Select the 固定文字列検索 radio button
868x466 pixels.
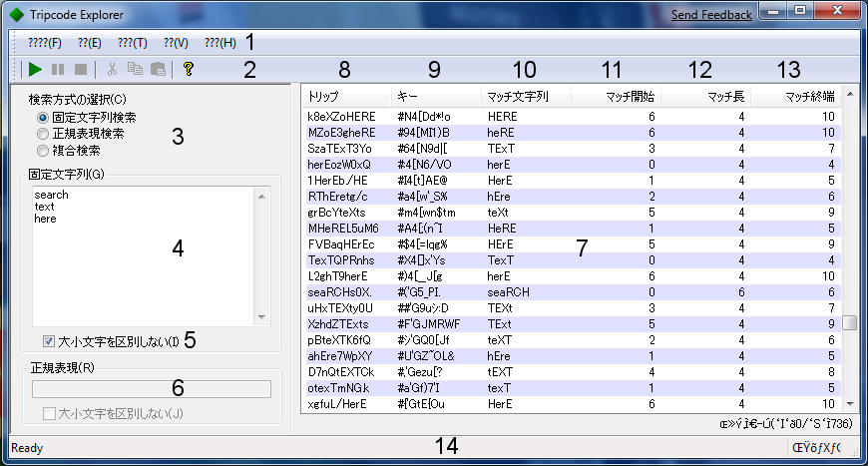coord(43,118)
